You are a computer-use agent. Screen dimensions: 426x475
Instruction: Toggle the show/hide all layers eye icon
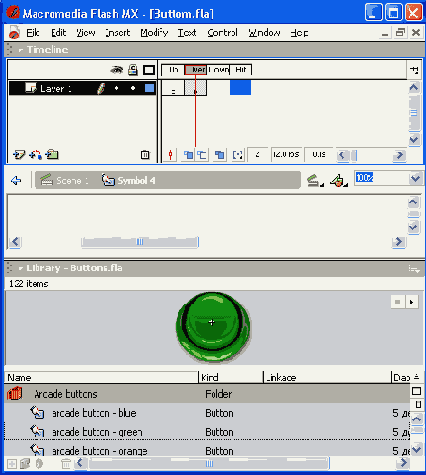[116, 70]
